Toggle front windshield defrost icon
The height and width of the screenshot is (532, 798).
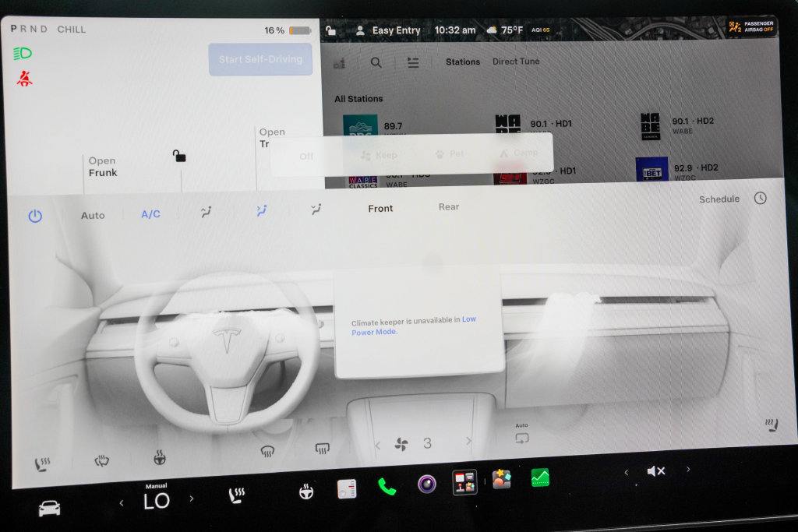coord(267,451)
